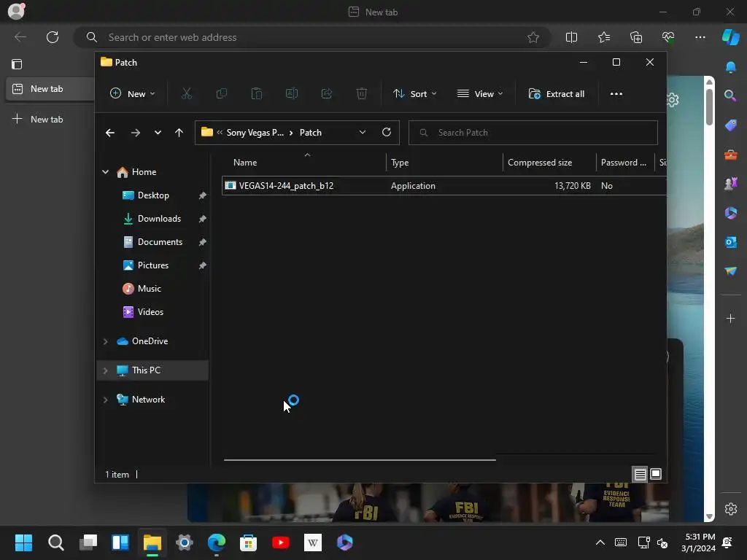Sort by Compressed size column header
The width and height of the screenshot is (747, 560).
(540, 163)
